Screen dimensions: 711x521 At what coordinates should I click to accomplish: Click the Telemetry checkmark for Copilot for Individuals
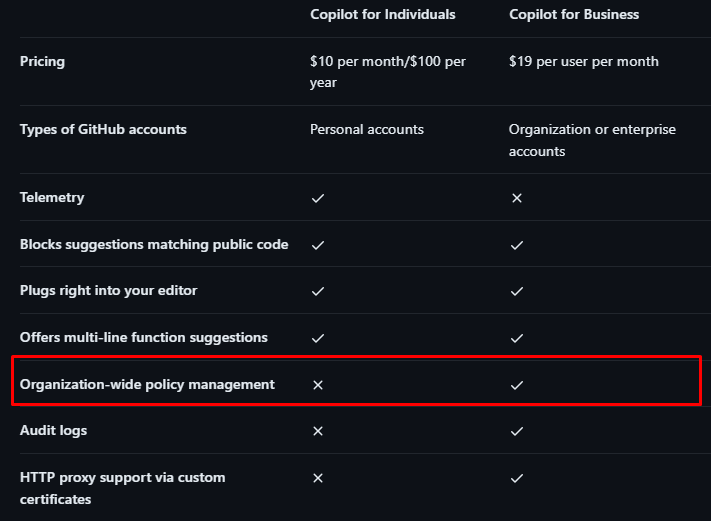click(317, 198)
